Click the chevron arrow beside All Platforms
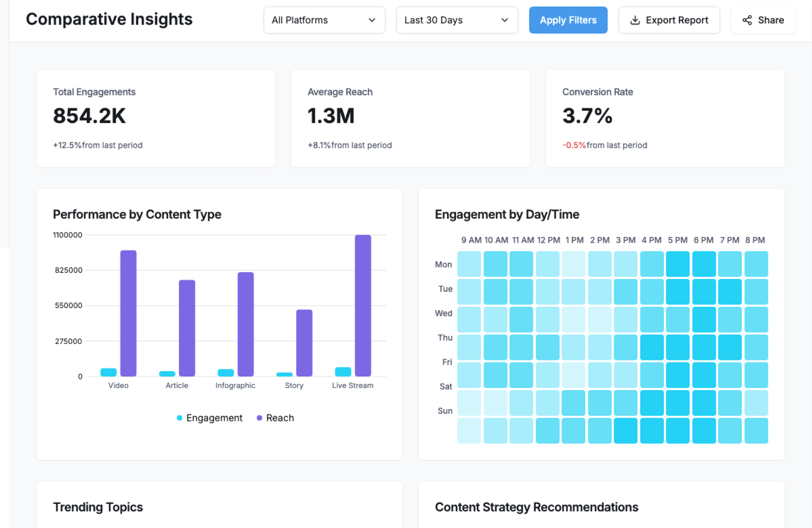Screen dimensions: 812x528 coord(372,20)
